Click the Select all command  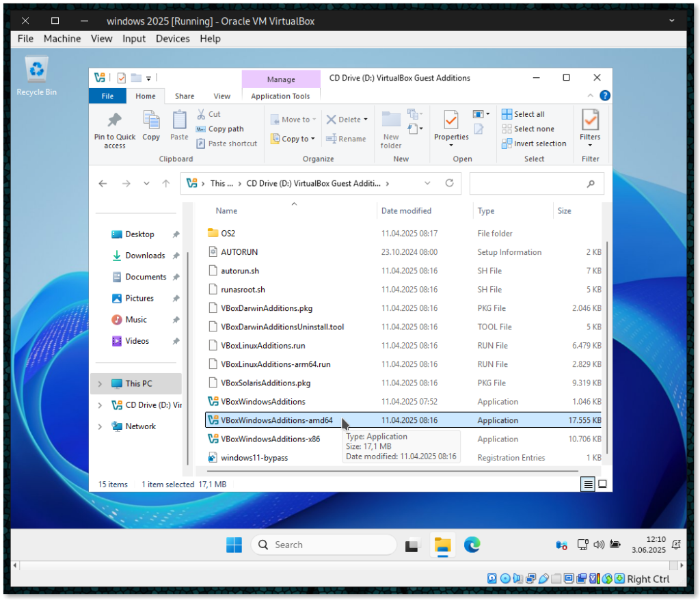point(523,114)
